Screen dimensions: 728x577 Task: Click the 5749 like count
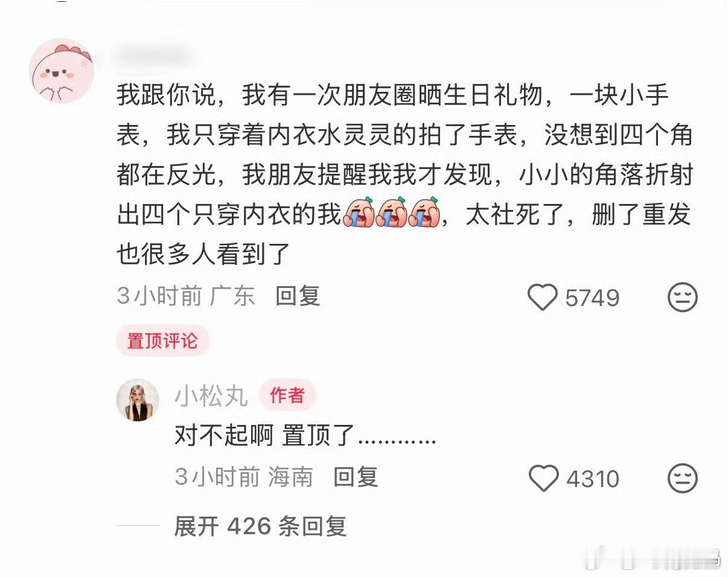click(x=592, y=298)
